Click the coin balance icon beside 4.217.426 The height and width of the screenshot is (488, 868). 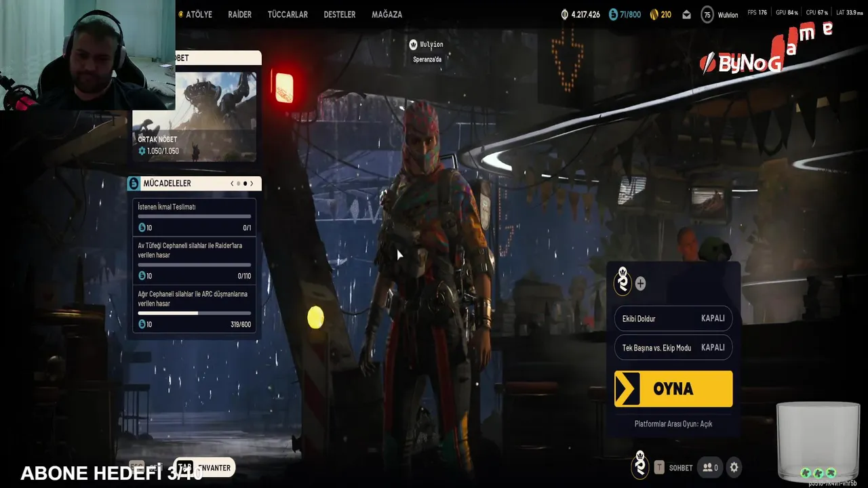click(x=565, y=14)
